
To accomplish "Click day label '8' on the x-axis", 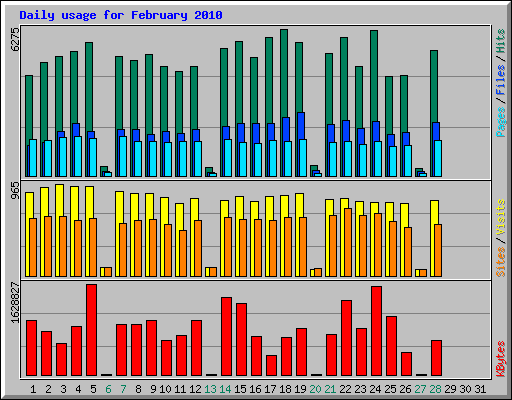I will coord(138,389).
